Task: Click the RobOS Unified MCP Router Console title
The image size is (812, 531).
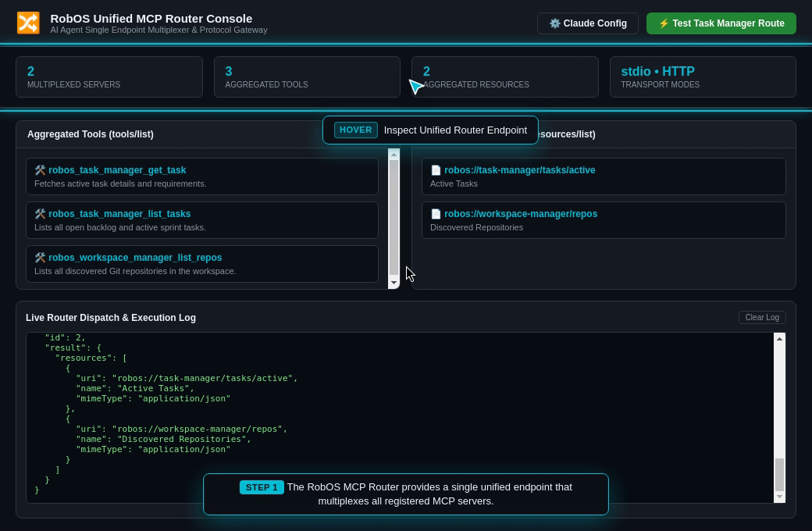Action: tap(151, 19)
